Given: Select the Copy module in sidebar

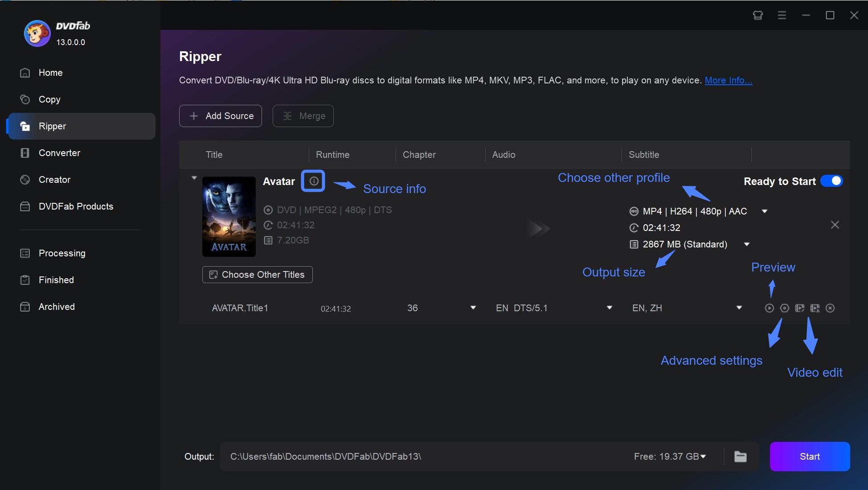Looking at the screenshot, I should coord(49,99).
